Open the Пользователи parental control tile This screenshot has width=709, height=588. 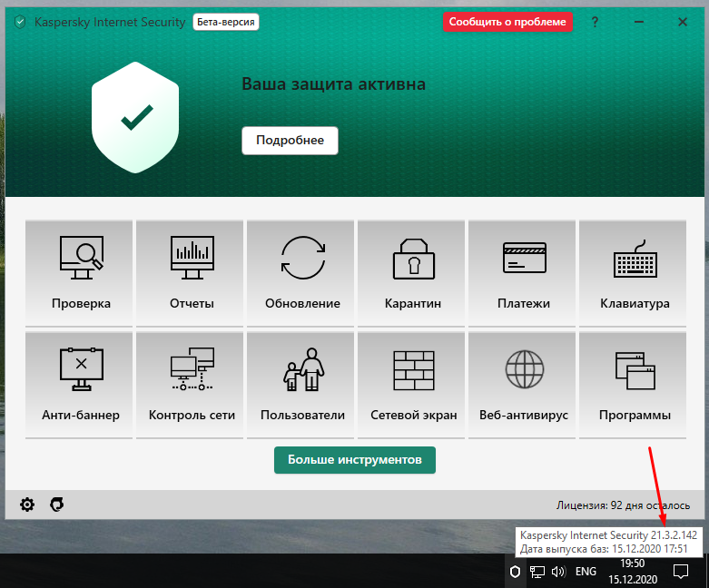300,384
